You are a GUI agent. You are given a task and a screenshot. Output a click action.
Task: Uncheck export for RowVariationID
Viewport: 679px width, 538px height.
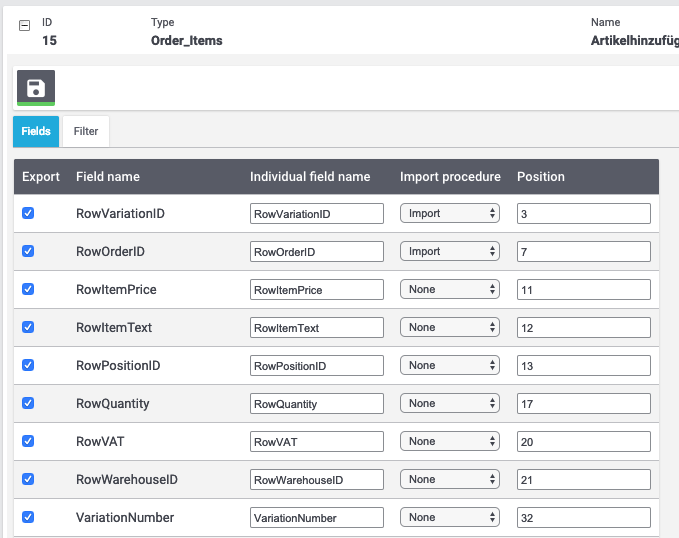click(28, 213)
